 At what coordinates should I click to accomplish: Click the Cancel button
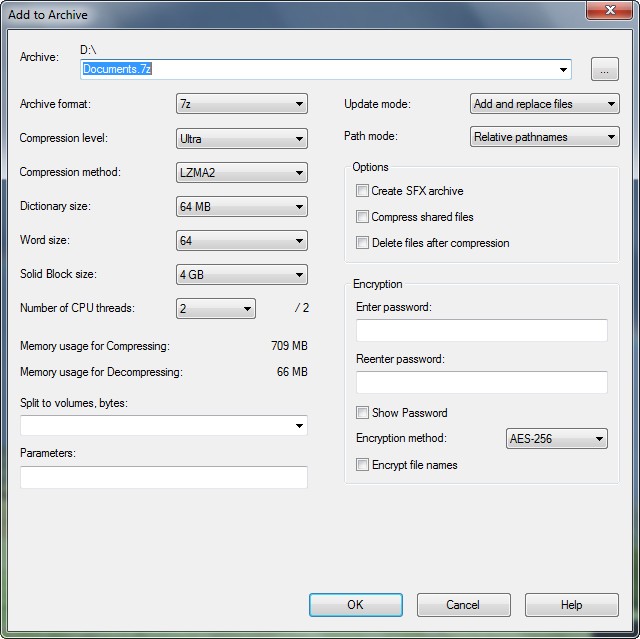pyautogui.click(x=463, y=605)
